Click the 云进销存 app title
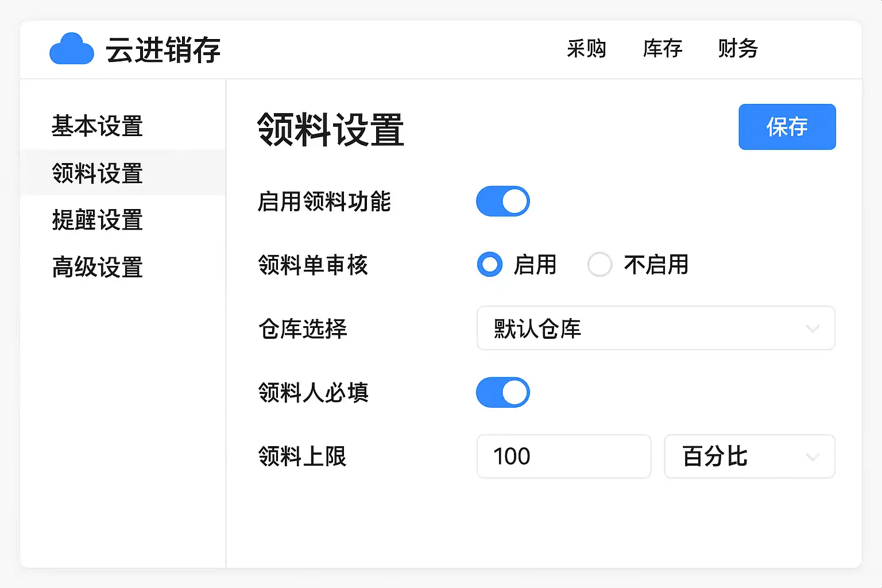Screen dimensions: 882x588 tap(163, 50)
